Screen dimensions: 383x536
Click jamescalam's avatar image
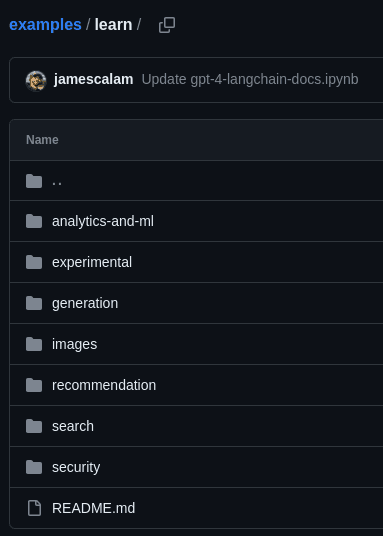[36, 81]
